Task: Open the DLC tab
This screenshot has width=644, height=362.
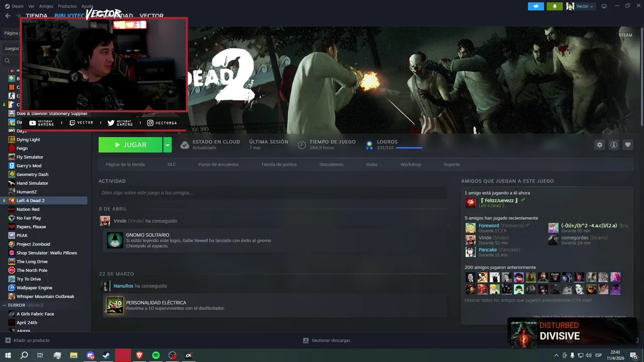Action: pos(172,164)
